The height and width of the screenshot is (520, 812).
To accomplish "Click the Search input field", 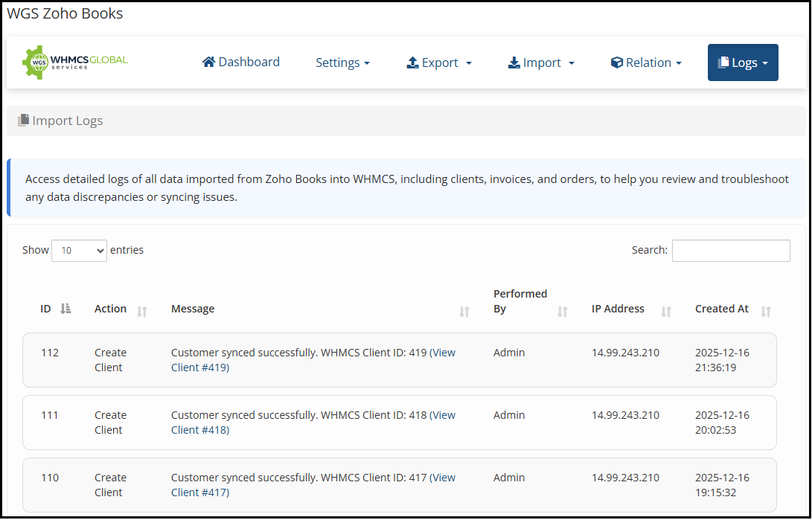I will 730,251.
